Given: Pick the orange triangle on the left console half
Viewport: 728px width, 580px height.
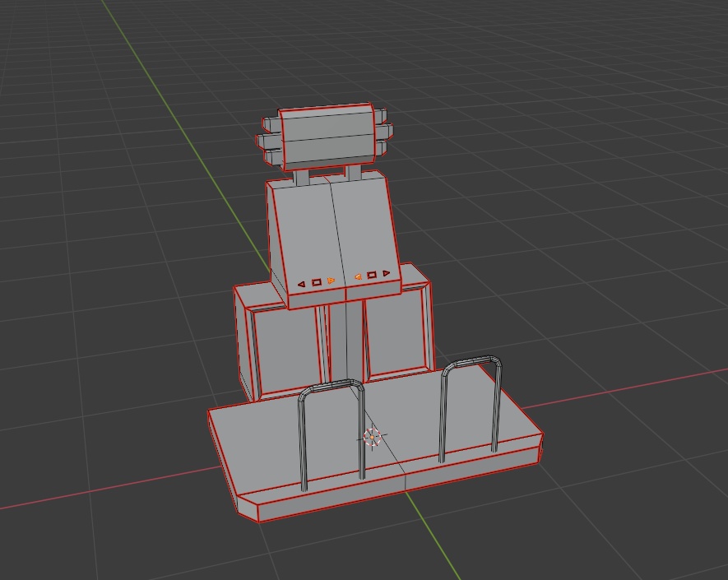Looking at the screenshot, I should [x=331, y=281].
